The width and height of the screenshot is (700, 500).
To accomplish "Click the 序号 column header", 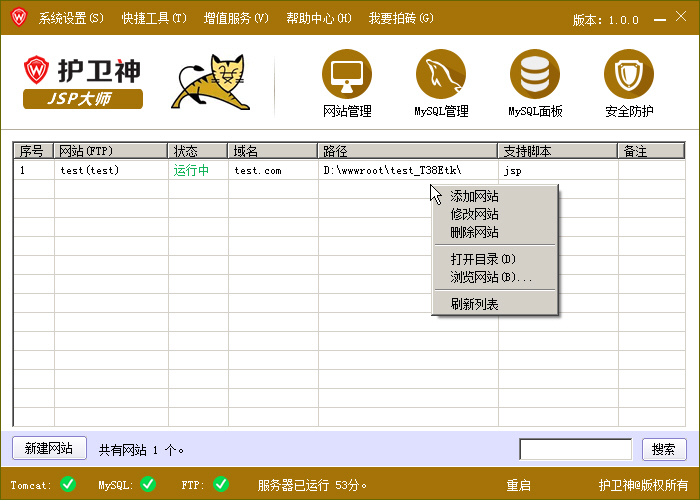I will pos(33,151).
